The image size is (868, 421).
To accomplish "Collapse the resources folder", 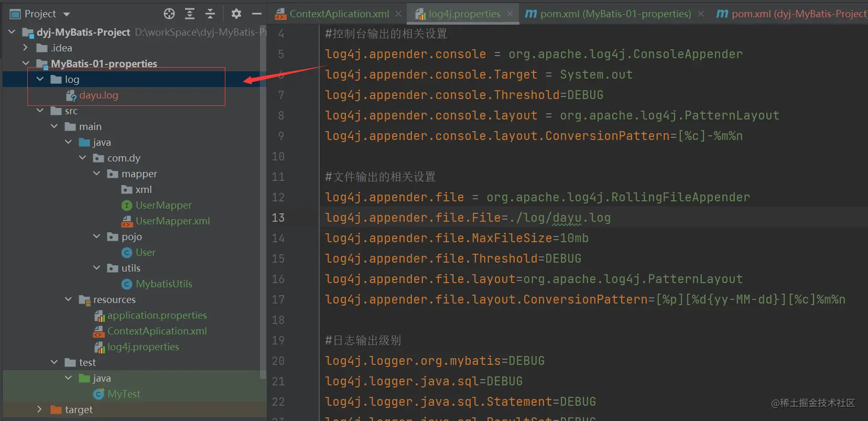I will [x=68, y=299].
